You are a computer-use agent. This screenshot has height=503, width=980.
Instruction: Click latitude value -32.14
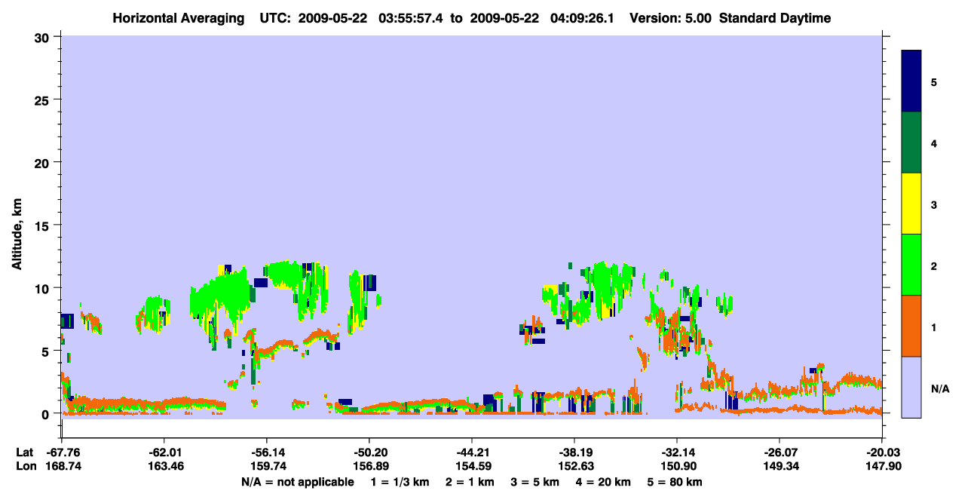(677, 452)
